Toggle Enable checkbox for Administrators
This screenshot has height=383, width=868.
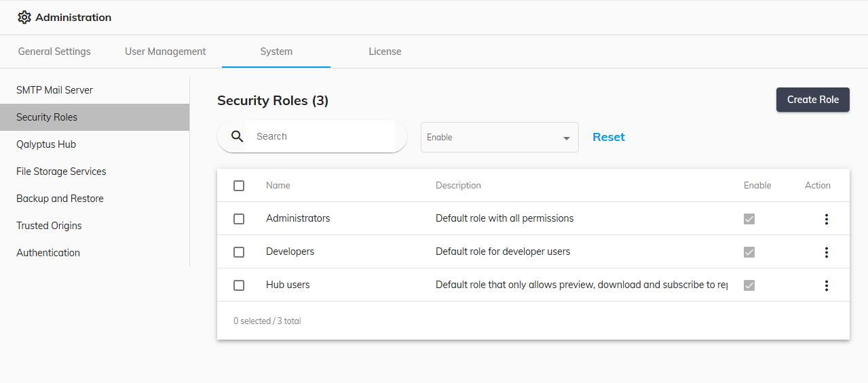coord(749,219)
